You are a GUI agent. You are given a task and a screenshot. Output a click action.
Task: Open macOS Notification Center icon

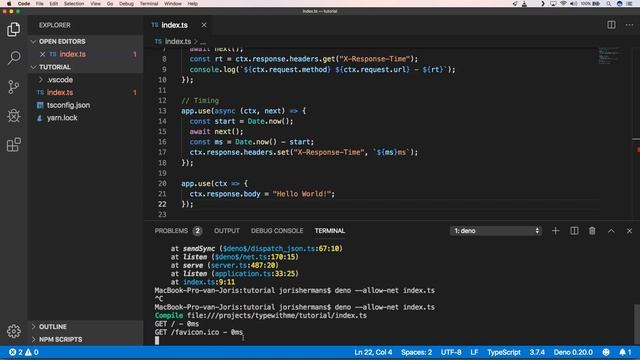629,3
